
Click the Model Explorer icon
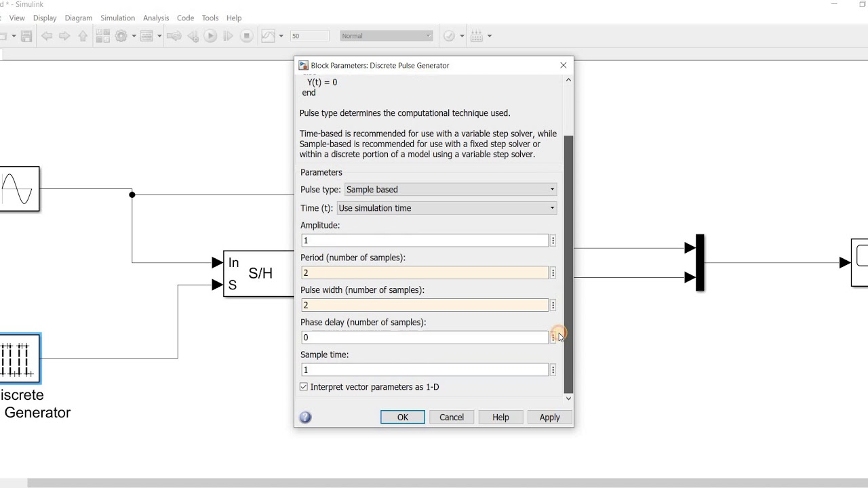(146, 36)
